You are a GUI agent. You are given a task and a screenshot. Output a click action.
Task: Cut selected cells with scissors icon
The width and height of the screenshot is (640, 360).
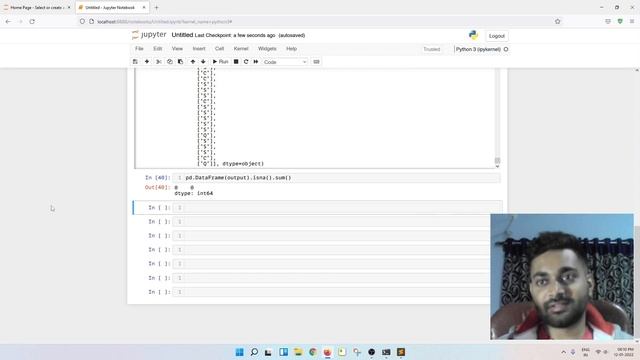pyautogui.click(x=159, y=62)
